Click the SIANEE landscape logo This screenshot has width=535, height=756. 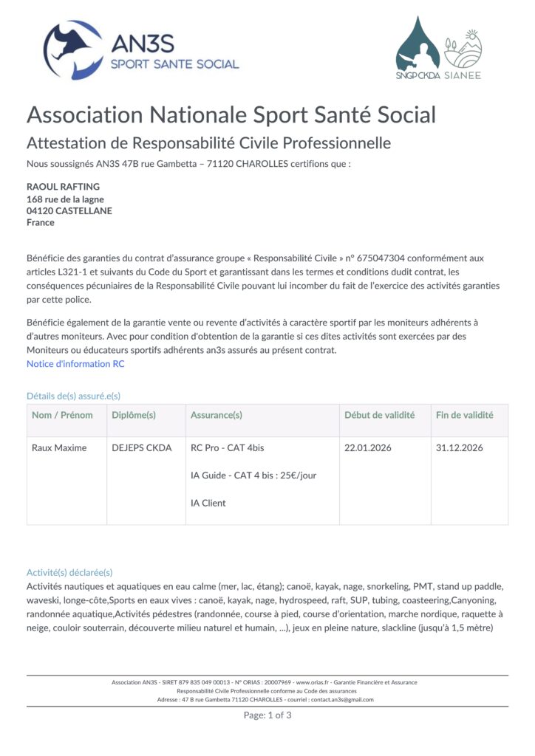464,52
